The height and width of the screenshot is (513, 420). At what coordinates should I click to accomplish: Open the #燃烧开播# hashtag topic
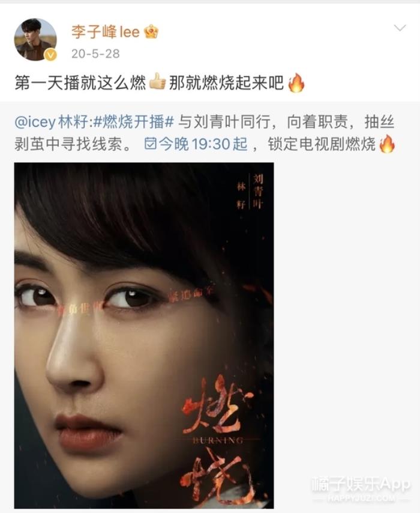click(x=133, y=123)
